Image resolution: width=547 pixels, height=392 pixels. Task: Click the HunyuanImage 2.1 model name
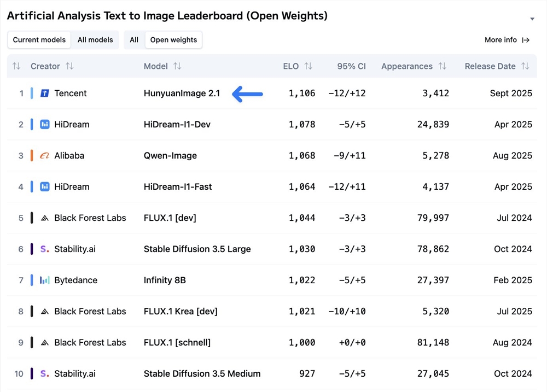pyautogui.click(x=182, y=93)
